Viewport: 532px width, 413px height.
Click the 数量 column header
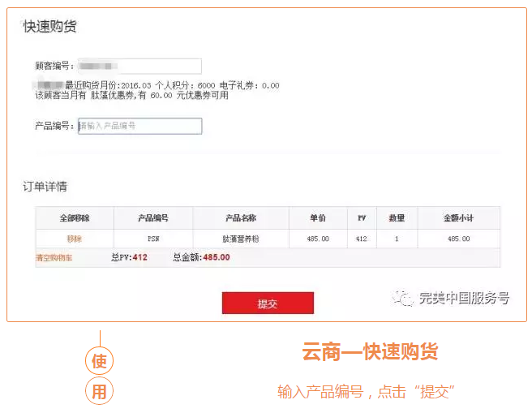pos(397,218)
